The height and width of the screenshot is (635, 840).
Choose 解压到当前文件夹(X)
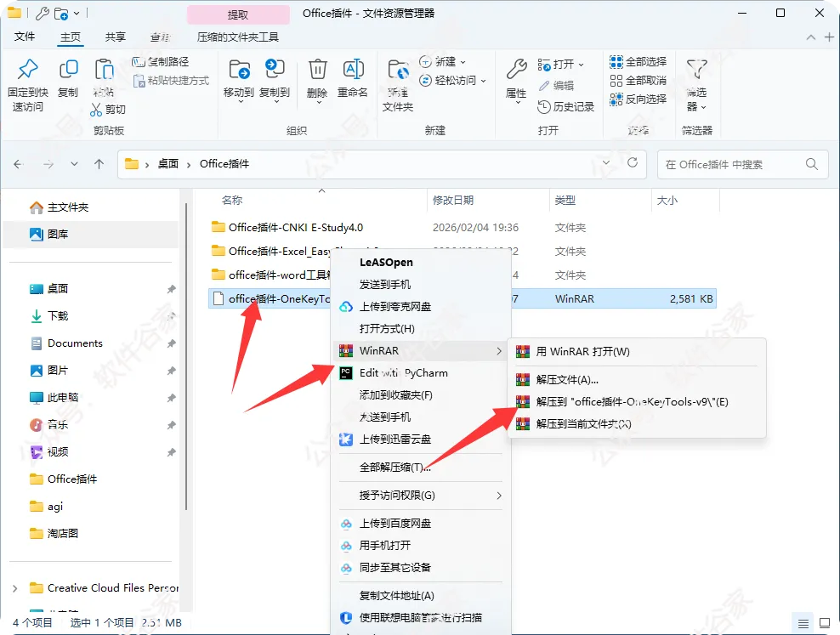pyautogui.click(x=637, y=424)
